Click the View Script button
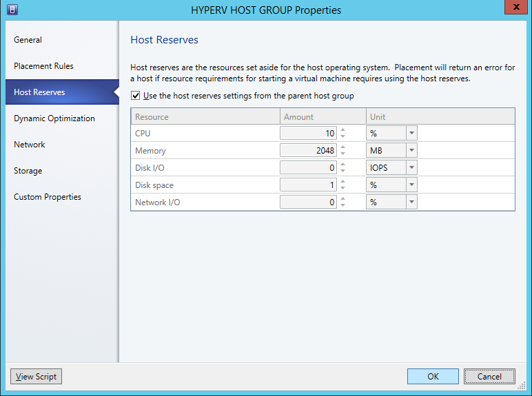 (x=36, y=376)
